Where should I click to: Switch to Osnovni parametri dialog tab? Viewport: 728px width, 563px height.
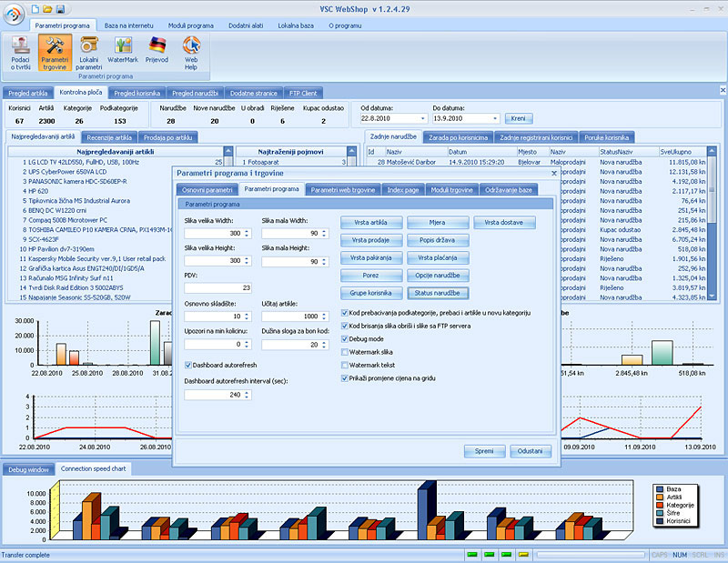coord(207,189)
